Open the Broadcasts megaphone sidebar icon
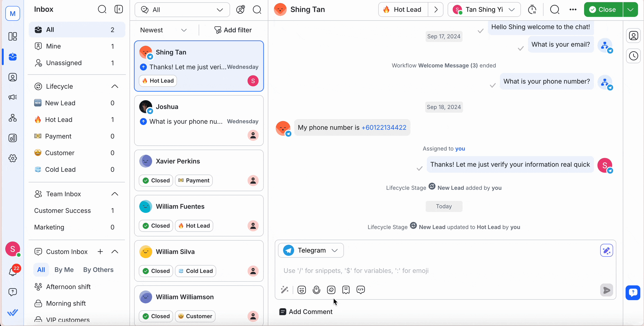 12,97
